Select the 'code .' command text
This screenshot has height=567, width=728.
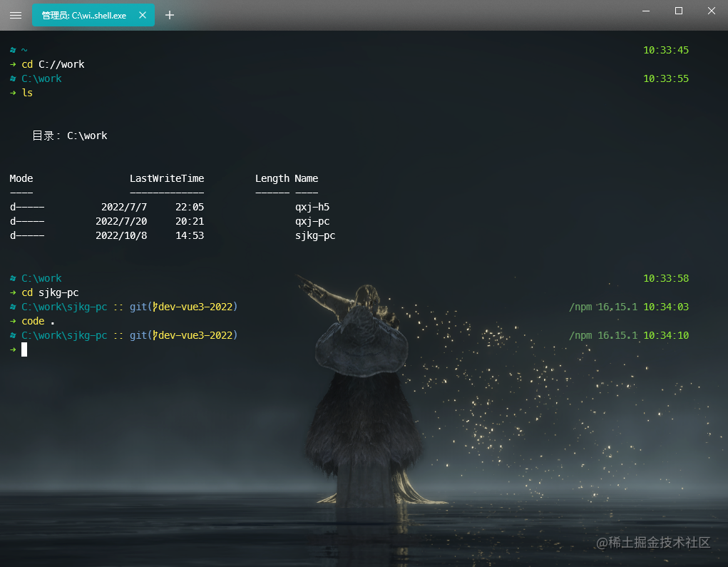tap(33, 321)
